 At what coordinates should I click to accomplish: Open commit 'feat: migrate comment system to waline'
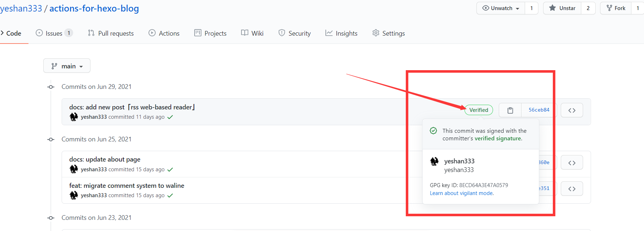127,186
